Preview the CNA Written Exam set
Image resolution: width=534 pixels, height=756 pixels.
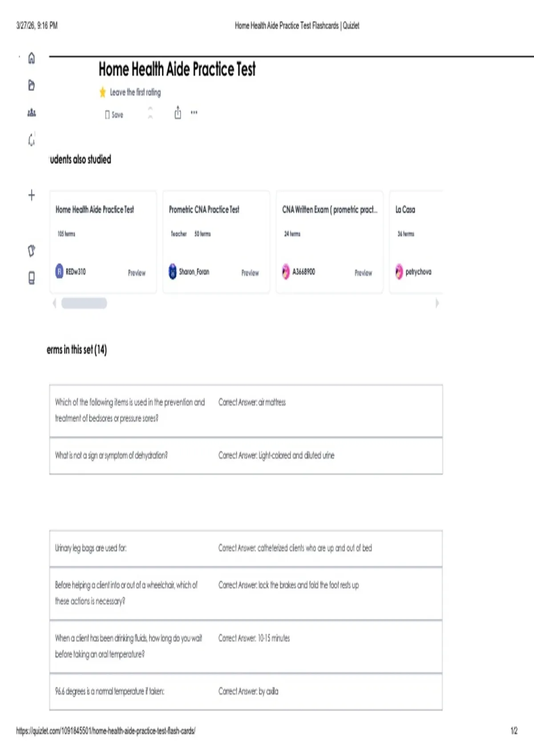pyautogui.click(x=363, y=273)
